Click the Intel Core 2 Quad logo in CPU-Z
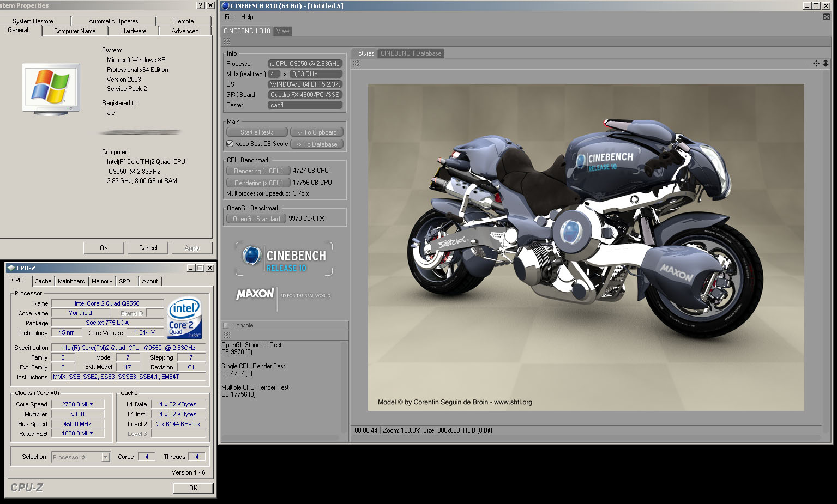Image resolution: width=837 pixels, height=504 pixels. 185,318
